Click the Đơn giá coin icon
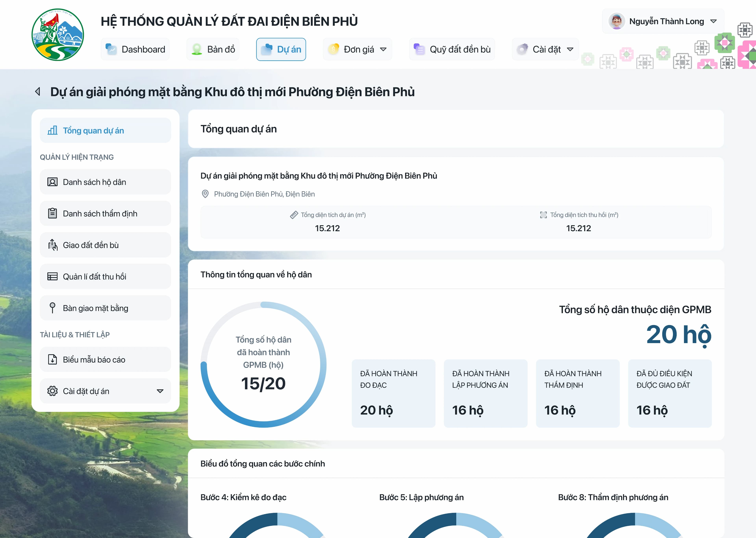756x538 pixels. pos(333,49)
